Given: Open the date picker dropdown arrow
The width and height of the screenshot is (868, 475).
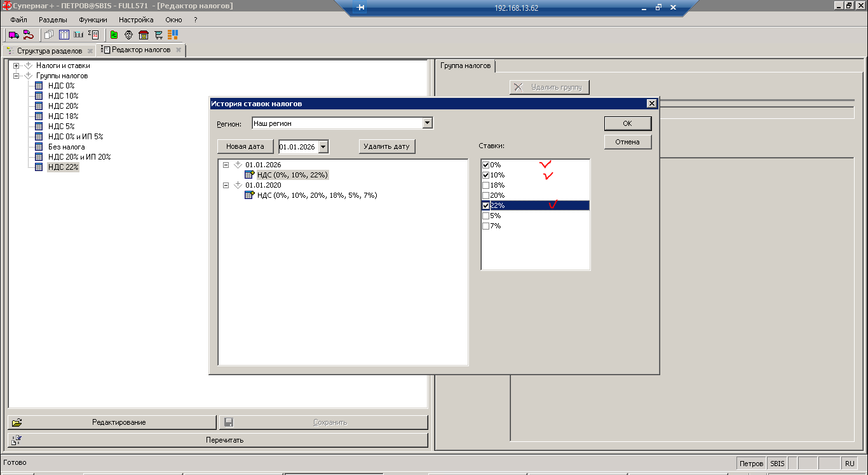Looking at the screenshot, I should click(x=323, y=147).
